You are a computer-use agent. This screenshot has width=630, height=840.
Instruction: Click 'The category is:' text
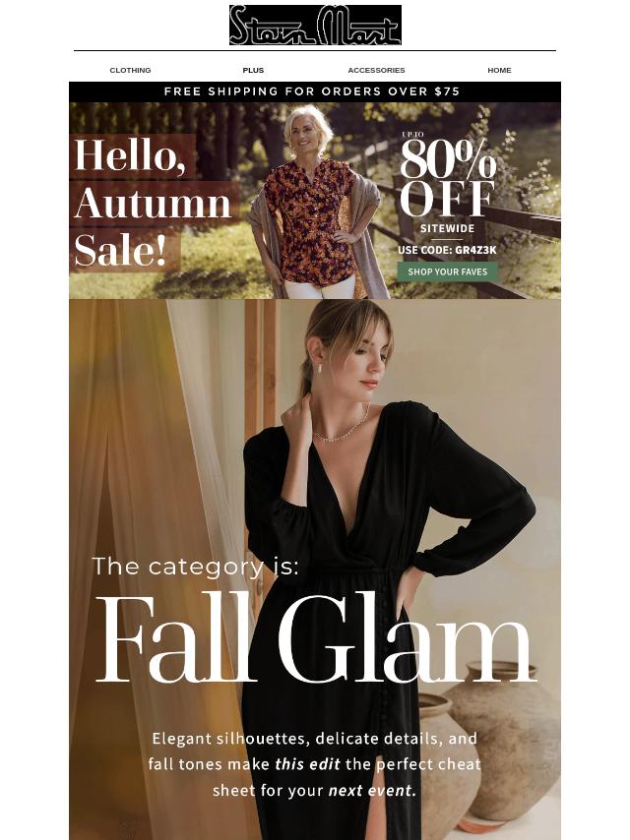pos(196,567)
